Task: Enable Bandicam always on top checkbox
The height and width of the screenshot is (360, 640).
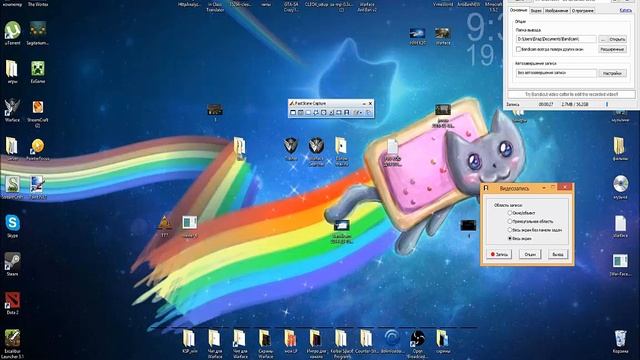Action: 518,49
